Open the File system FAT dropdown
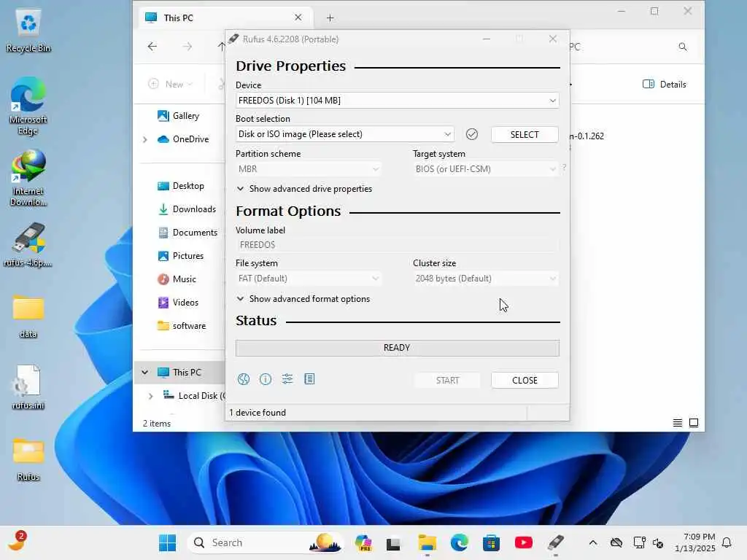 [309, 279]
